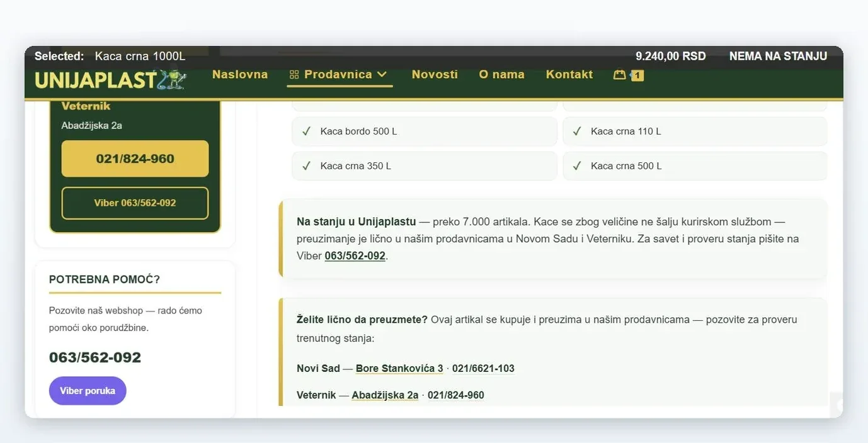Send a Viber poruka message
The image size is (868, 443).
88,391
